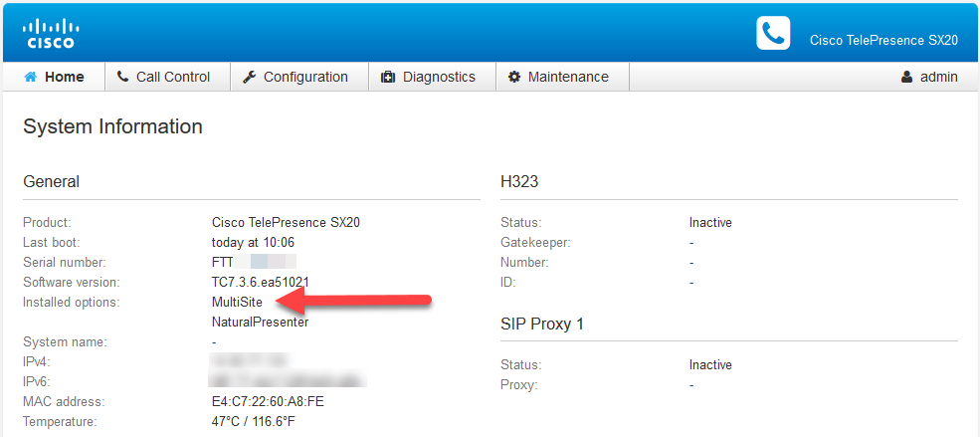Image resolution: width=980 pixels, height=437 pixels.
Task: Click the Last boot label
Action: tap(52, 242)
